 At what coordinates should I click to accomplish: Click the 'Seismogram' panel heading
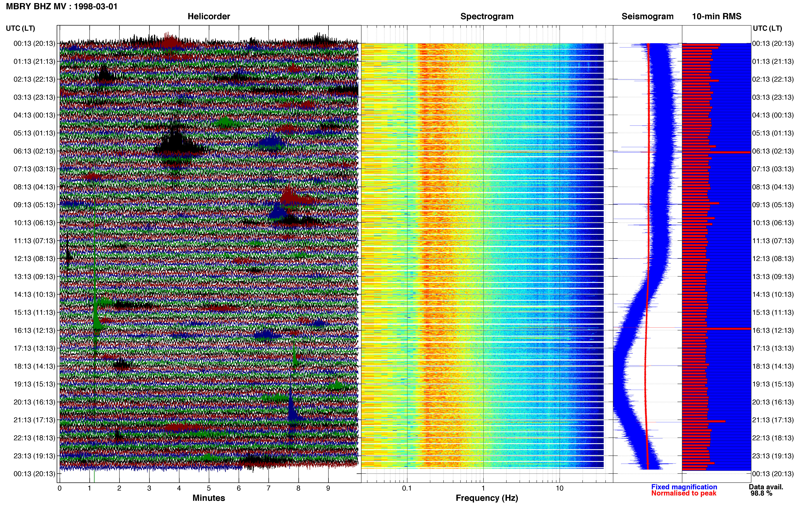pyautogui.click(x=648, y=16)
